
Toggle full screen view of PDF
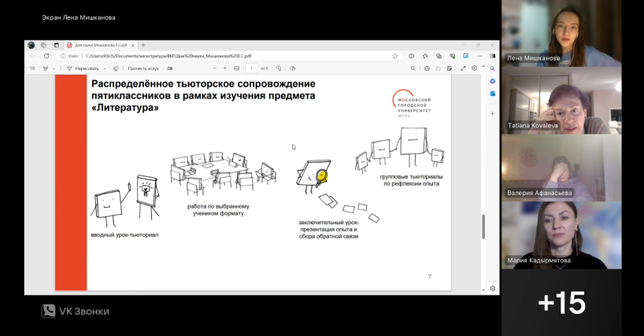(x=463, y=68)
